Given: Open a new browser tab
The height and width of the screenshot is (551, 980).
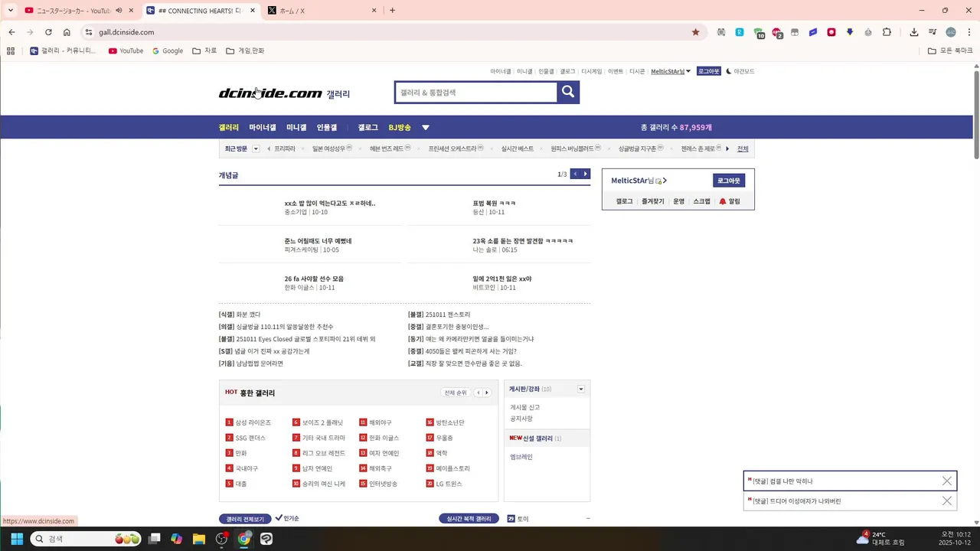Looking at the screenshot, I should 393,11.
